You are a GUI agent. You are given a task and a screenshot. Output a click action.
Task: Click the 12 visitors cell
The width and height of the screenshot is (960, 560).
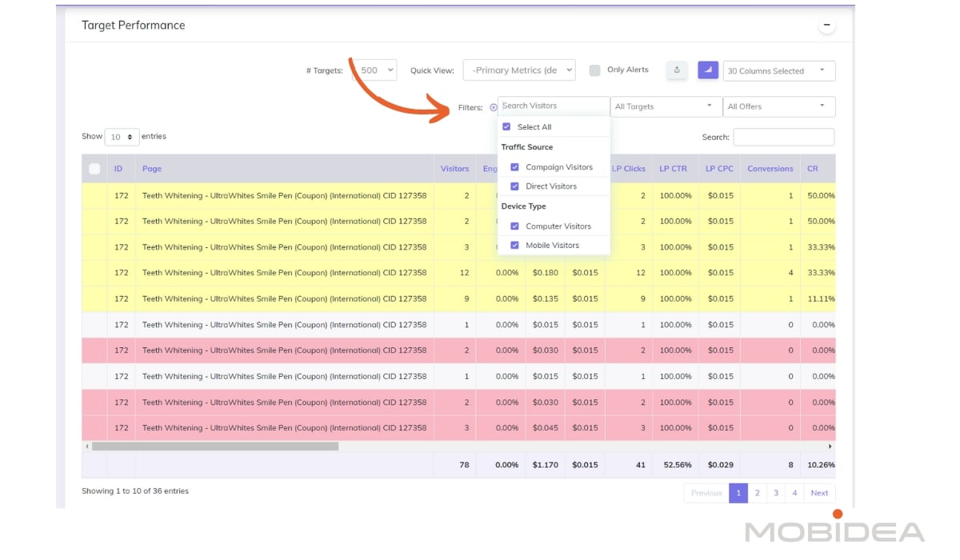click(454, 273)
